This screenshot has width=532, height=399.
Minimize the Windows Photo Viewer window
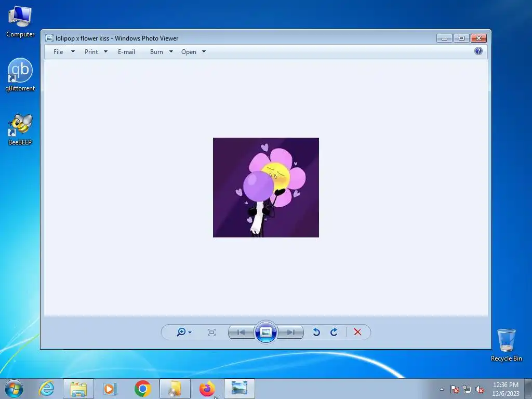click(x=444, y=38)
